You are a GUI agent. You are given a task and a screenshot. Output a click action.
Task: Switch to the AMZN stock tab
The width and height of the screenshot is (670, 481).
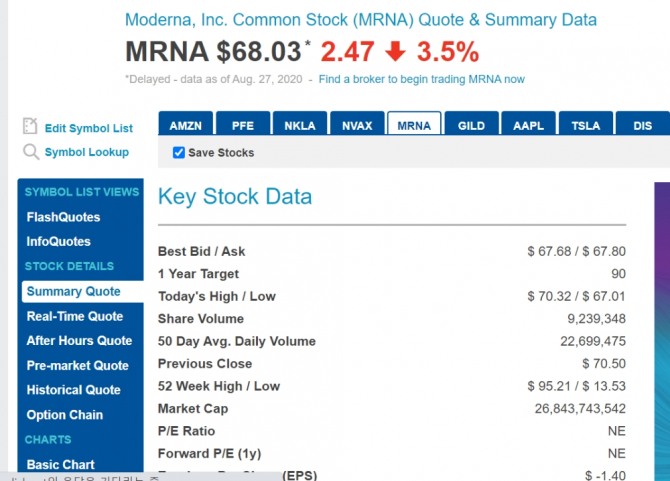[185, 123]
